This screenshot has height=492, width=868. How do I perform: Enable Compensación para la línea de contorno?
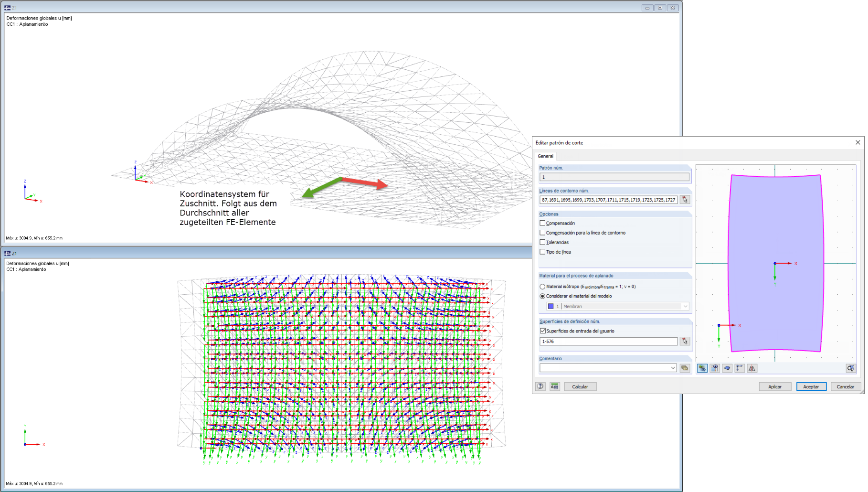(x=542, y=233)
